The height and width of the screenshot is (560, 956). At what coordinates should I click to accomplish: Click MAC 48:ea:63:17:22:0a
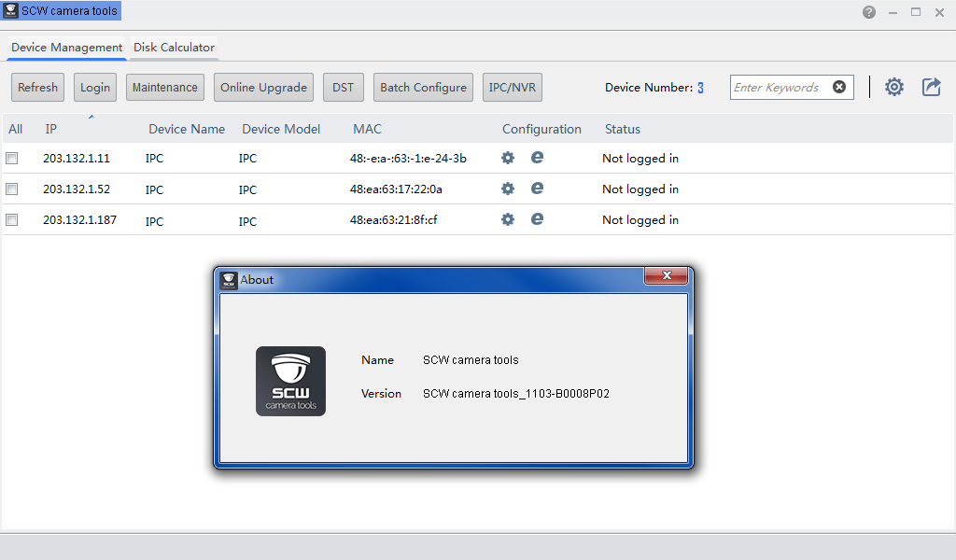click(x=396, y=189)
